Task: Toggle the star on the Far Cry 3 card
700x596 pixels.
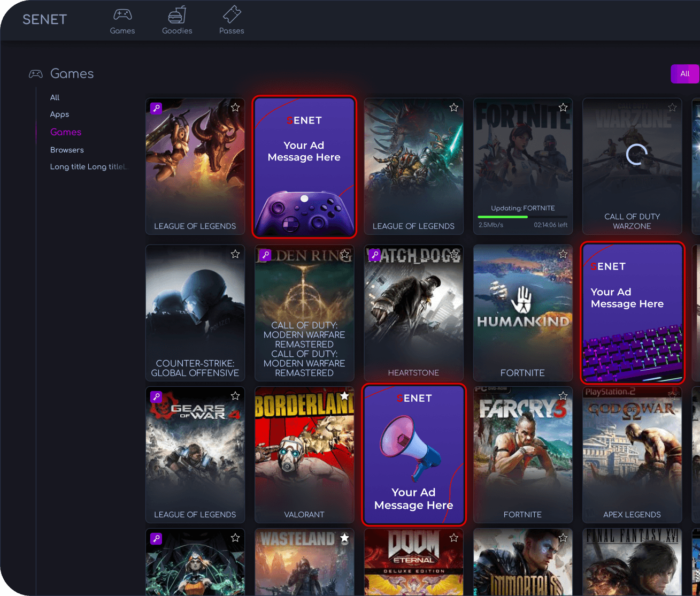Action: (x=563, y=396)
